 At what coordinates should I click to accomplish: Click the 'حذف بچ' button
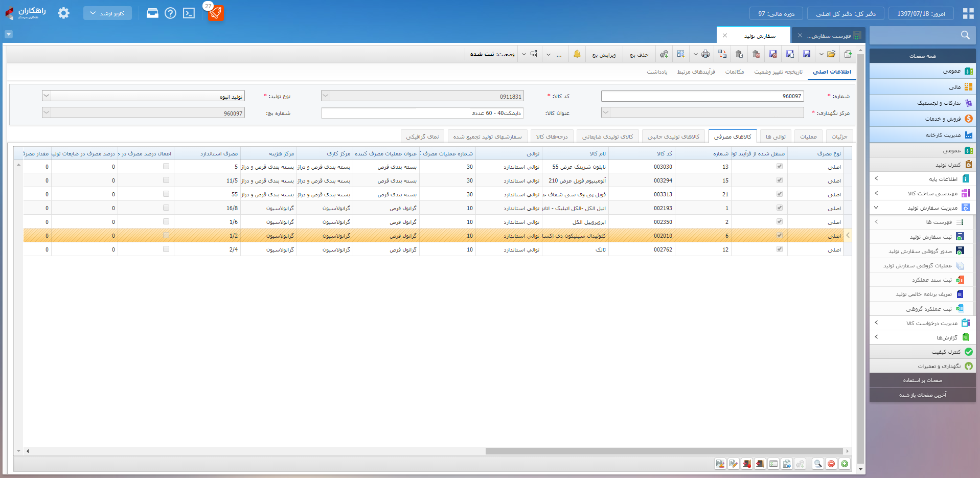tap(639, 55)
